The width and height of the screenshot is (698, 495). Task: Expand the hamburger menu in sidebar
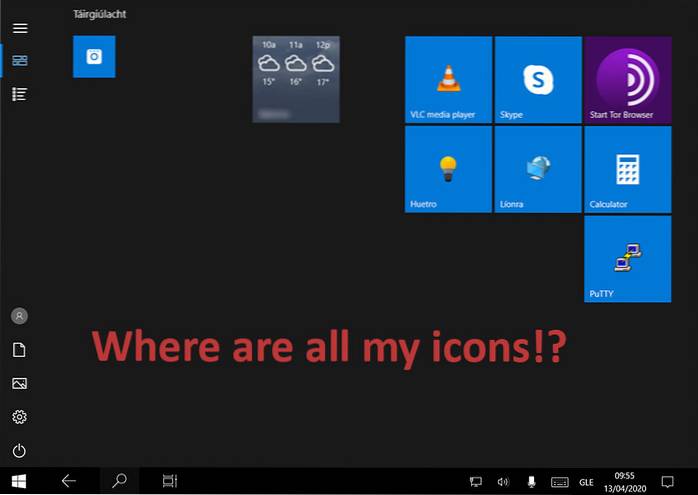(19, 28)
